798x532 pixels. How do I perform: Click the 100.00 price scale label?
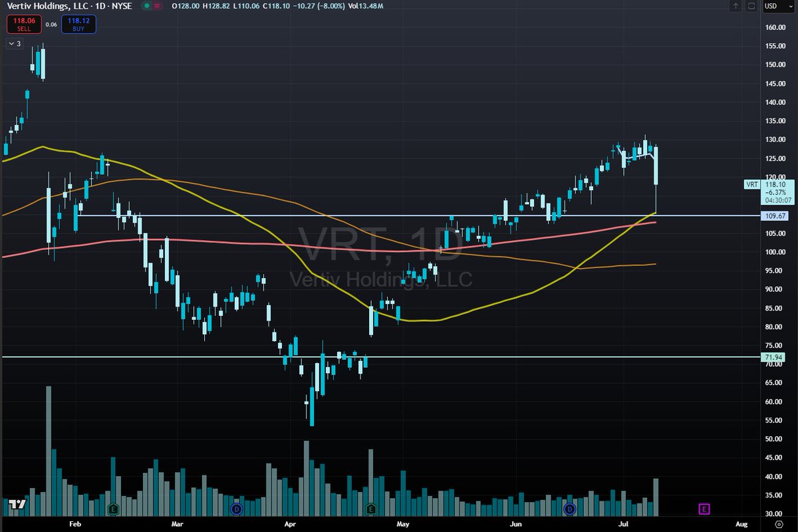[x=775, y=252]
